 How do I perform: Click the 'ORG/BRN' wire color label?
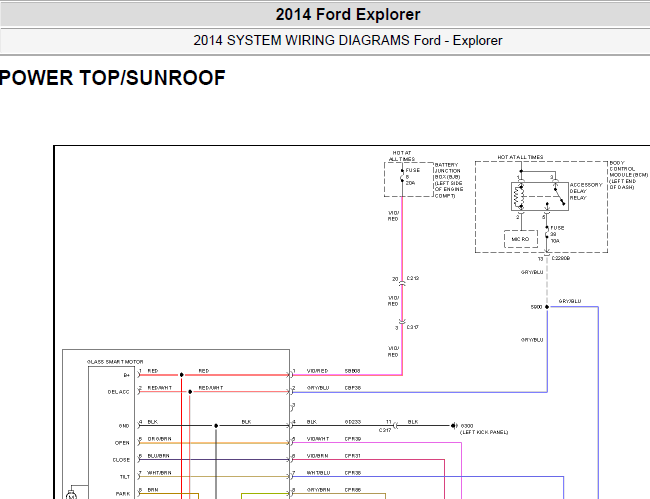point(159,438)
